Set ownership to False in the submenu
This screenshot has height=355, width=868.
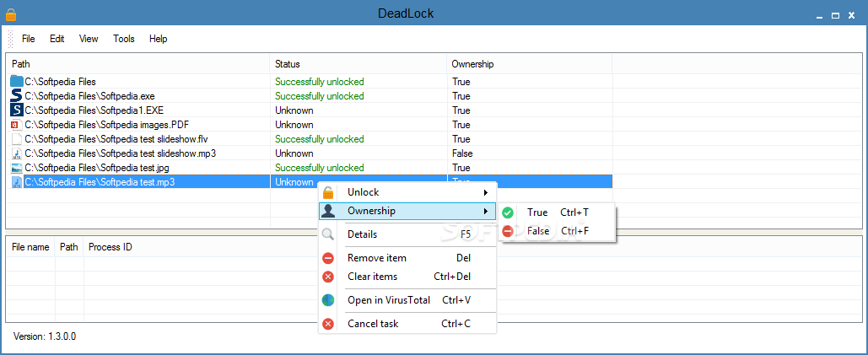pos(557,231)
